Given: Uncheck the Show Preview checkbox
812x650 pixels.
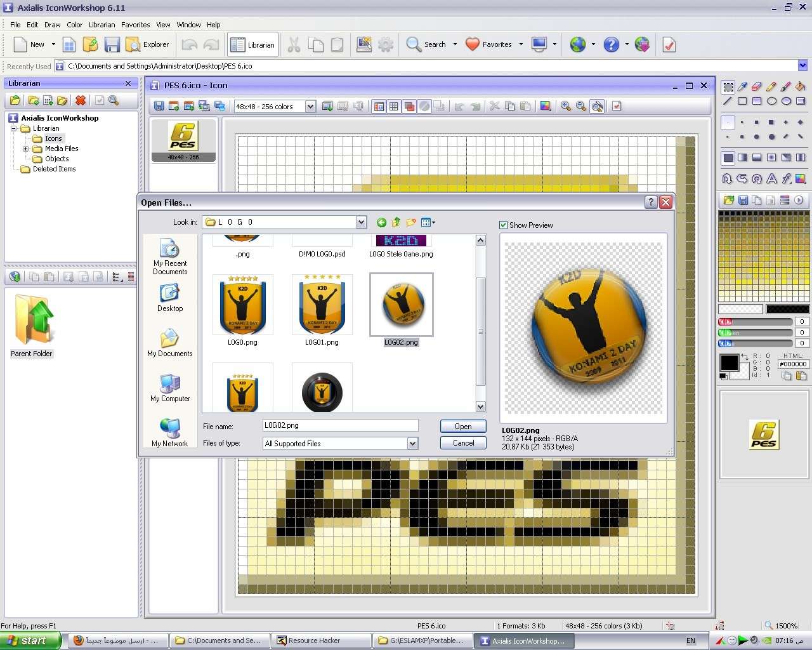Looking at the screenshot, I should [503, 225].
